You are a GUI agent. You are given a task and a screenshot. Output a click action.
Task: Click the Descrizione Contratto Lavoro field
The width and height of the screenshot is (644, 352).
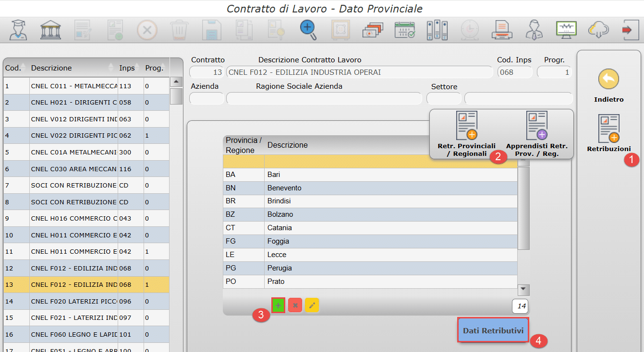[360, 72]
